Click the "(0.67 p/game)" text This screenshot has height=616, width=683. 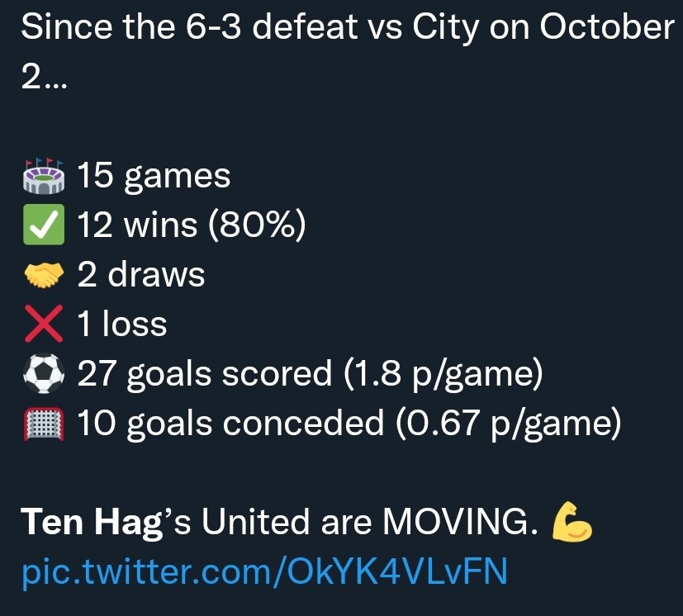click(507, 424)
